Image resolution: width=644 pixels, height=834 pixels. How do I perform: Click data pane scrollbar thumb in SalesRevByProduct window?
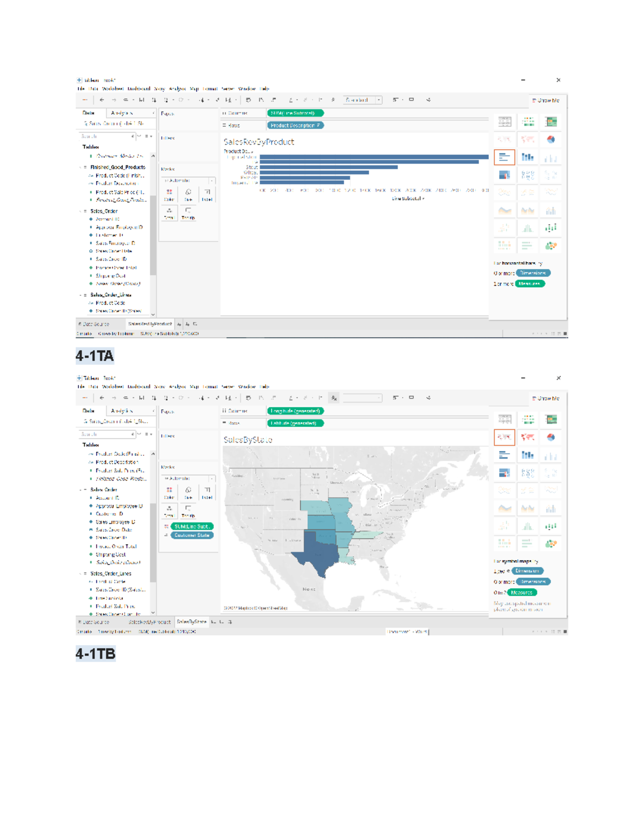(x=153, y=235)
